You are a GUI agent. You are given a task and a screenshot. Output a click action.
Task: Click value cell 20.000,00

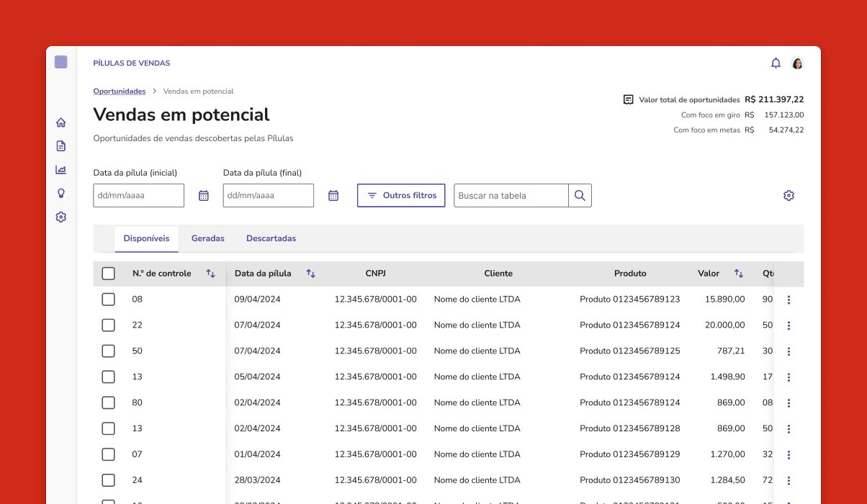725,325
